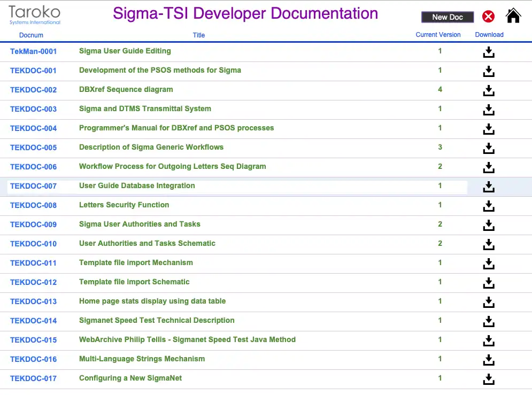Click the red X close icon

pyautogui.click(x=488, y=16)
